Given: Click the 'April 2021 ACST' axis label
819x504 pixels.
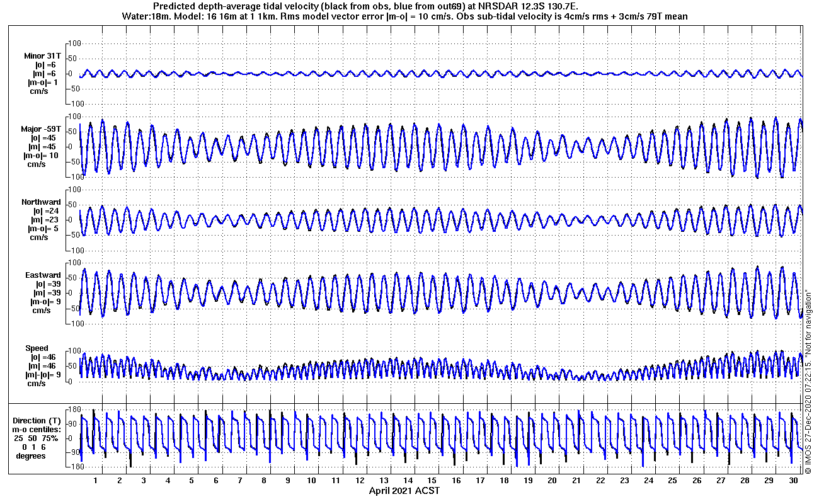Looking at the screenshot, I should pyautogui.click(x=404, y=491).
